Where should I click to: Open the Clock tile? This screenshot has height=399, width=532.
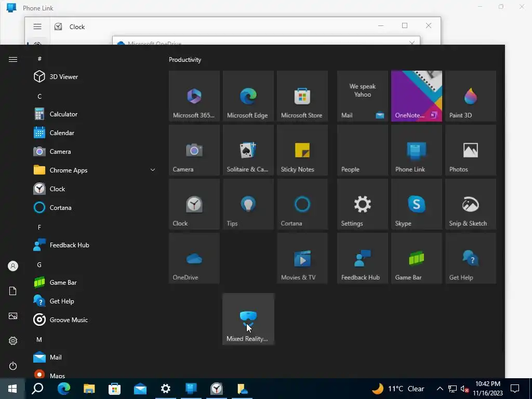194,204
